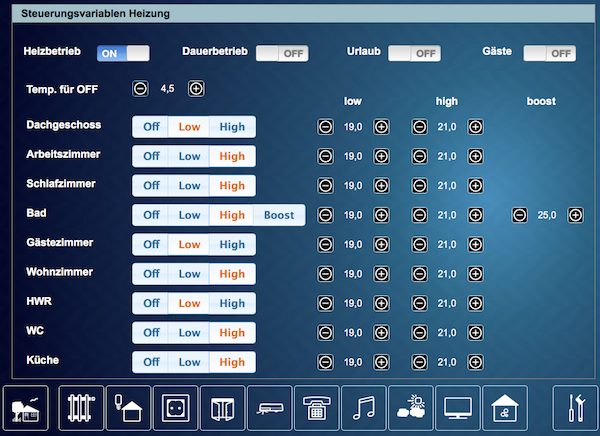Toggle the Heizbetrieb switch off
The height and width of the screenshot is (436, 600).
123,53
